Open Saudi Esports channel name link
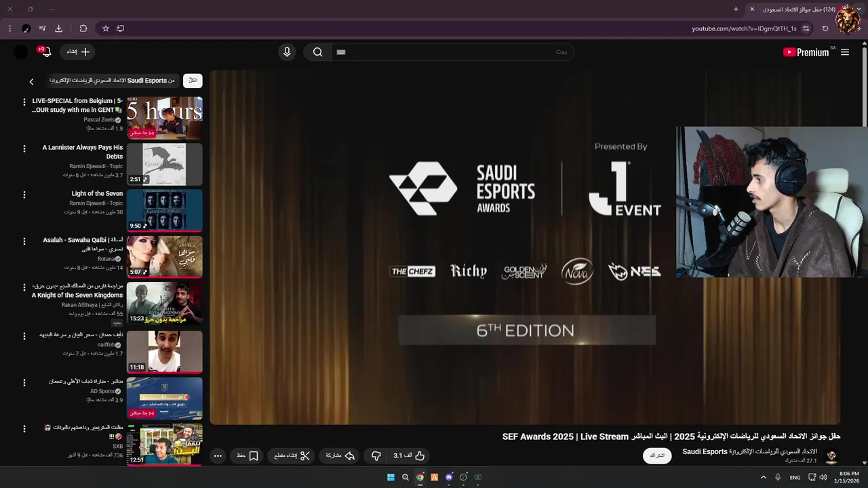 tap(749, 451)
